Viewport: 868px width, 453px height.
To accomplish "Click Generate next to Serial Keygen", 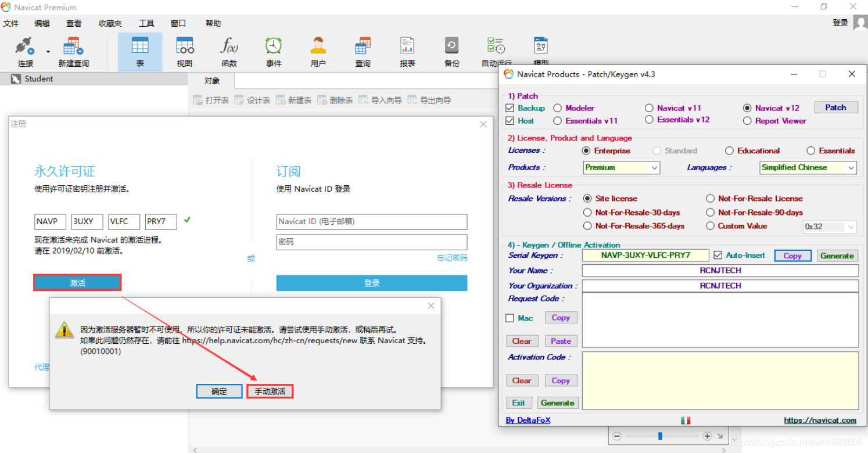I will [837, 256].
